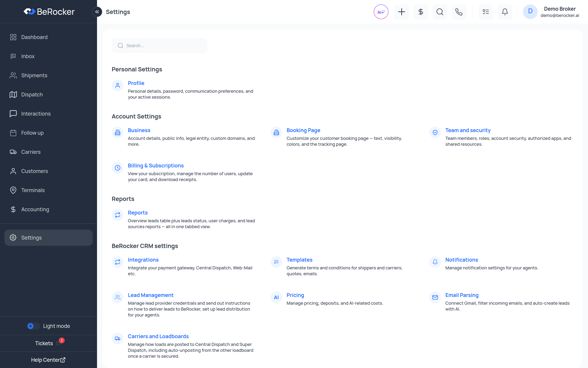
Task: Open the Email Parsing link
Action: coord(462,295)
